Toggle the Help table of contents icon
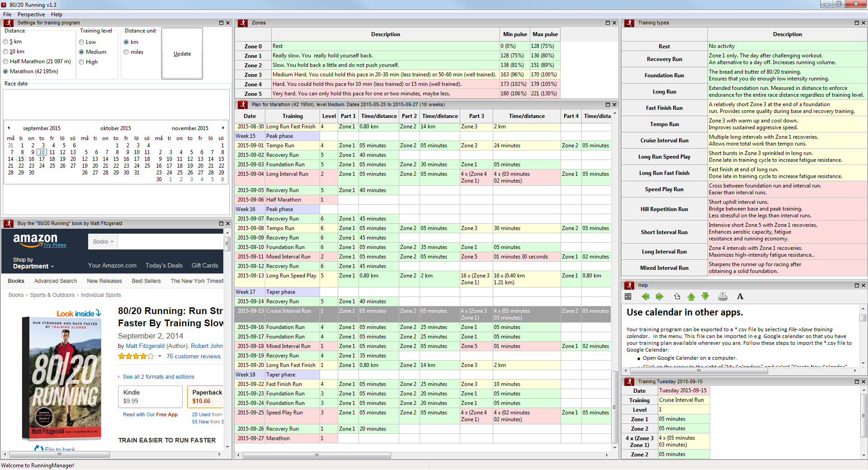This screenshot has width=868, height=470. coord(628,297)
